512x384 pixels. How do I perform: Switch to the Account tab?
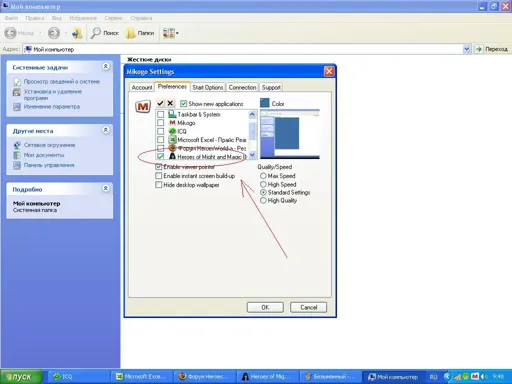(142, 87)
